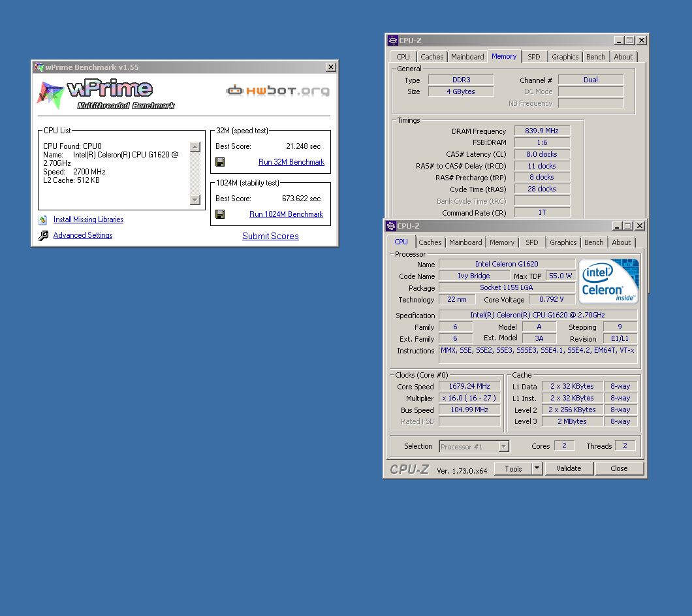The image size is (692, 616).
Task: Click the CPU-Z title icon in the Memory window
Action: coord(393,41)
